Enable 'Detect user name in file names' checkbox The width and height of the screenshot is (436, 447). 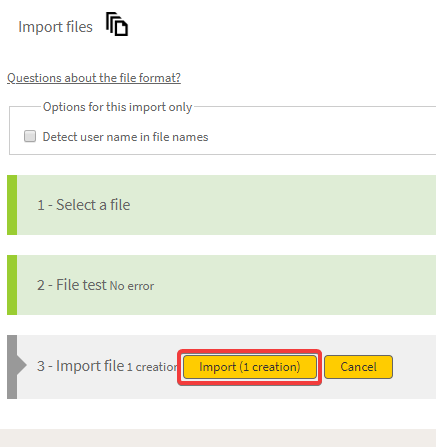[x=30, y=136]
